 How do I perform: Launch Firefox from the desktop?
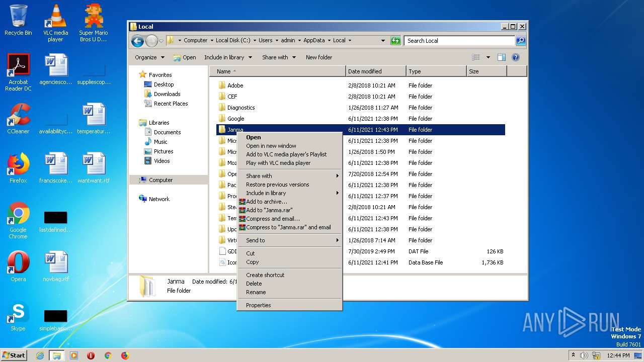(x=18, y=168)
